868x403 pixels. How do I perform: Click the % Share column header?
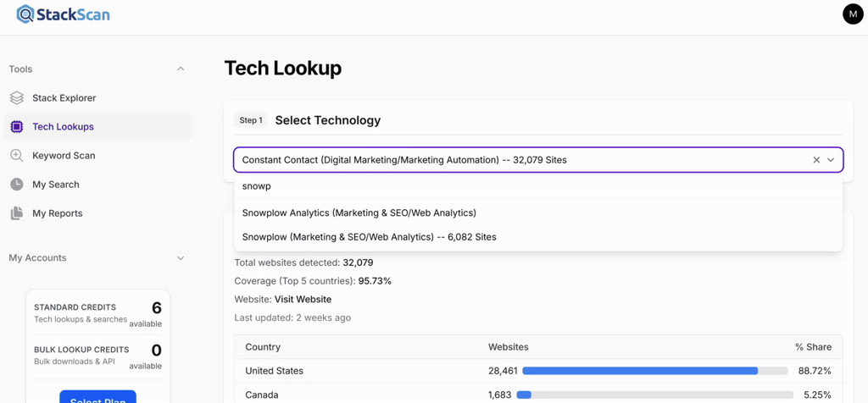pos(813,346)
